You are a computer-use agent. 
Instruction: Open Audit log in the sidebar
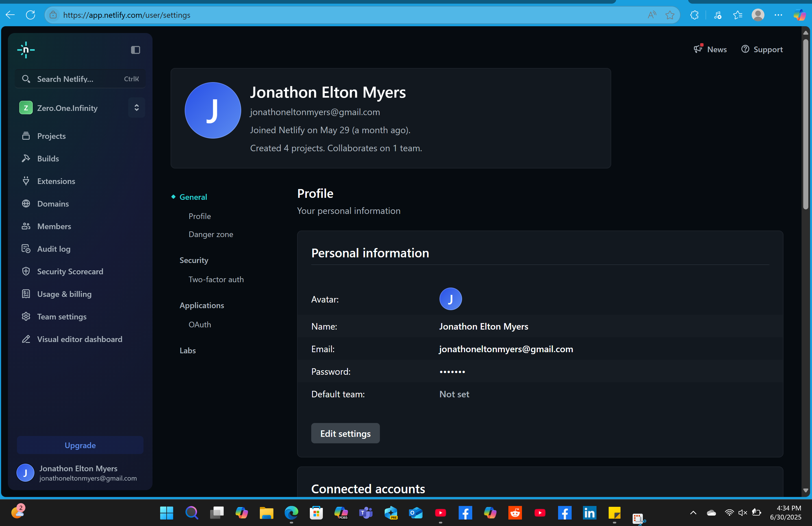[54, 249]
